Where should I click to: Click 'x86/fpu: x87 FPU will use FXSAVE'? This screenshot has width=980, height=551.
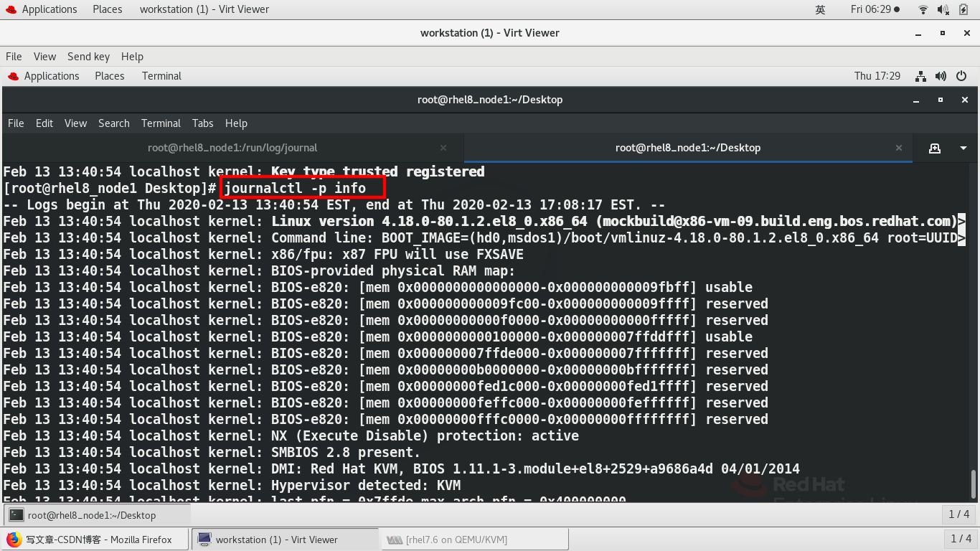[397, 255]
